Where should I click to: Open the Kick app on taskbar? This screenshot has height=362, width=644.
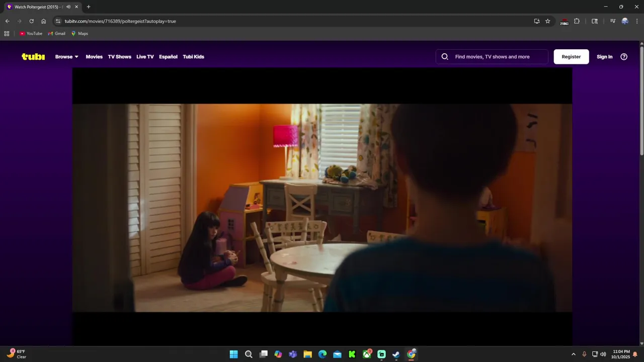[x=352, y=354]
